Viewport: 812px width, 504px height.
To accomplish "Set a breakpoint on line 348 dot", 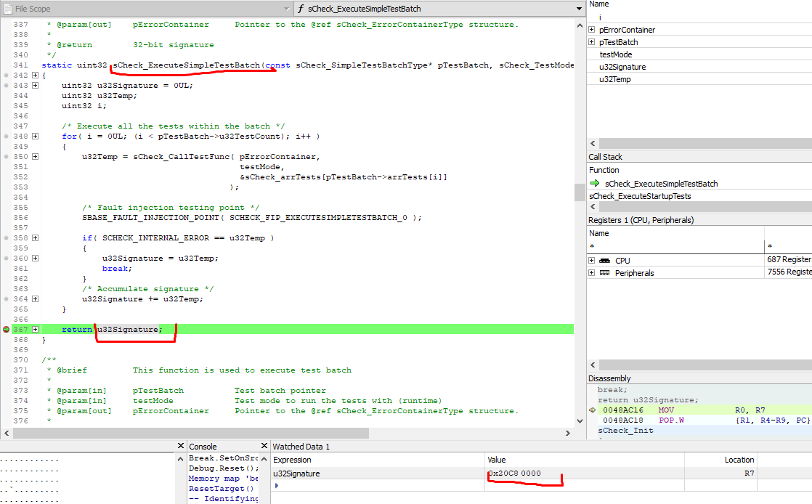I will coord(7,137).
